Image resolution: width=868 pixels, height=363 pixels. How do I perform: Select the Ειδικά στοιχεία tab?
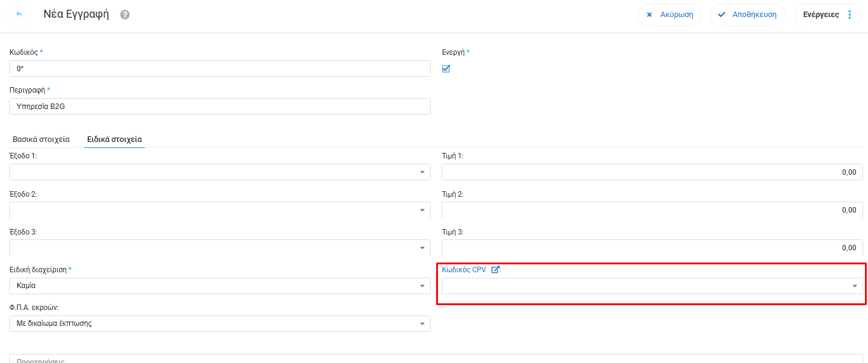(114, 139)
